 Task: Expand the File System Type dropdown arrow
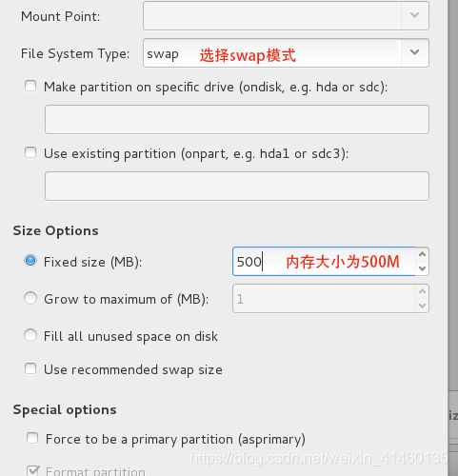click(x=415, y=52)
